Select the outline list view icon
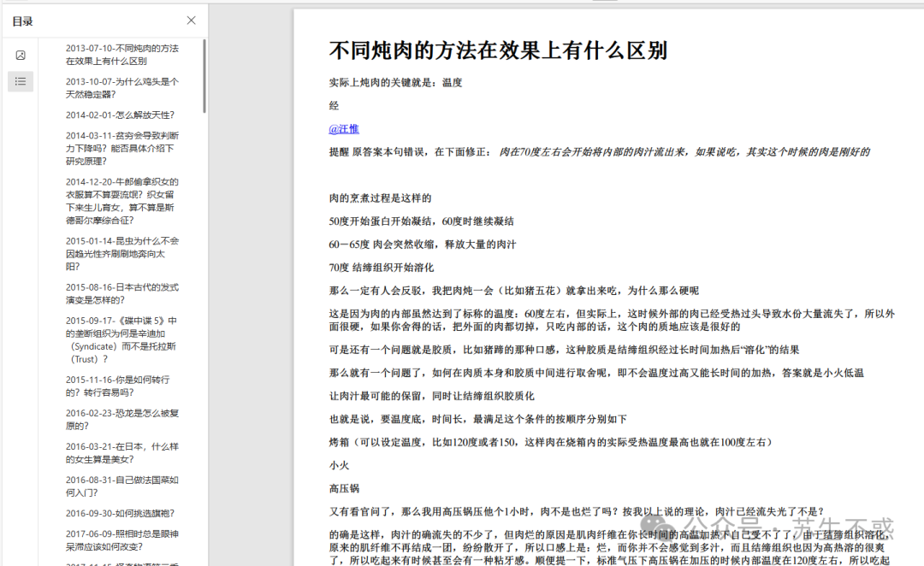This screenshot has height=566, width=924. [21, 81]
